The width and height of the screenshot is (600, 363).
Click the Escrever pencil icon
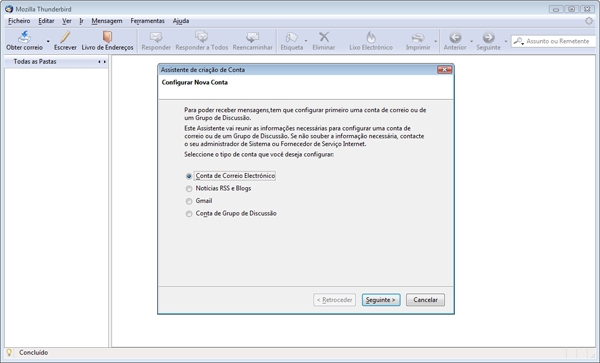(65, 37)
